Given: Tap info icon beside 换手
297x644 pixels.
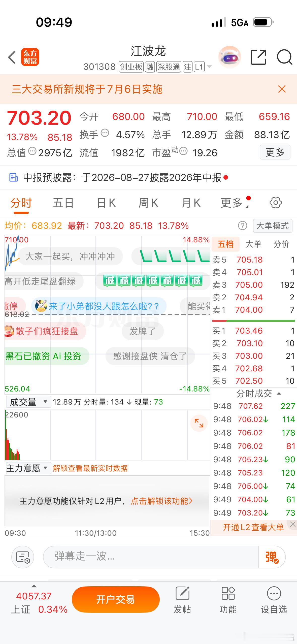Looking at the screenshot, I should pos(105,133).
